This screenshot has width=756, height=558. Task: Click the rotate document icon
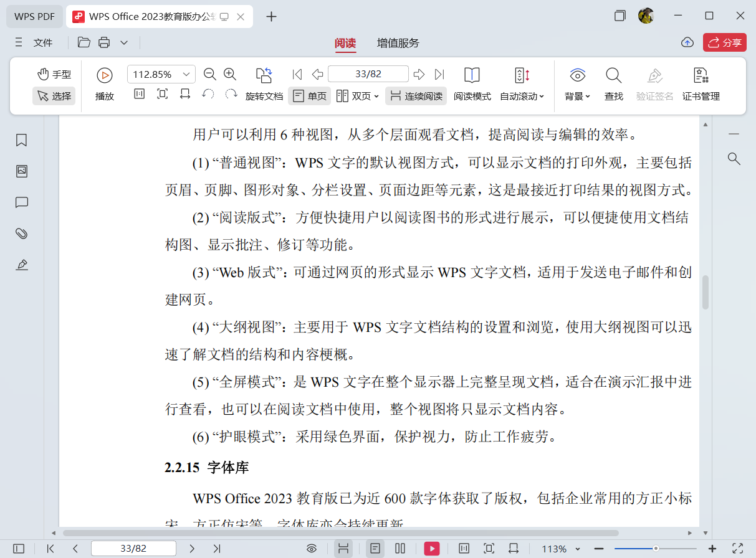264,75
